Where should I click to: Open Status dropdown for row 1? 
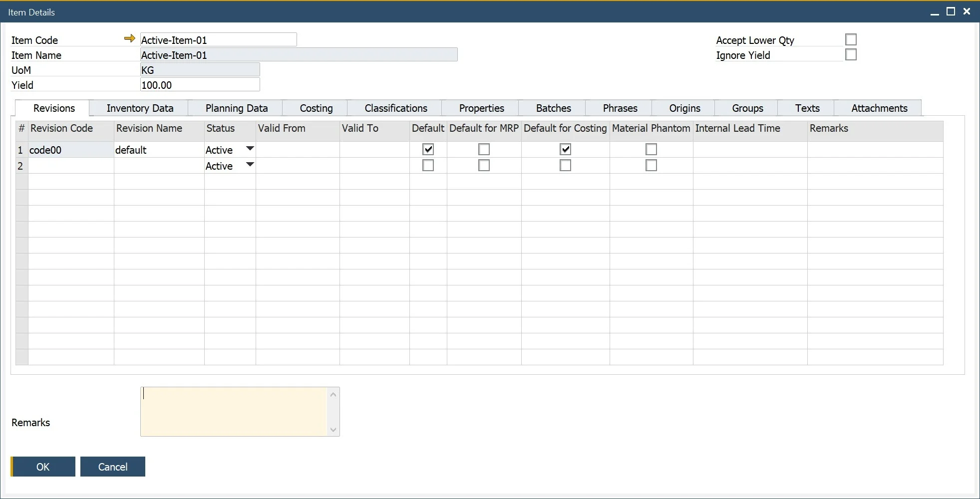pos(250,149)
